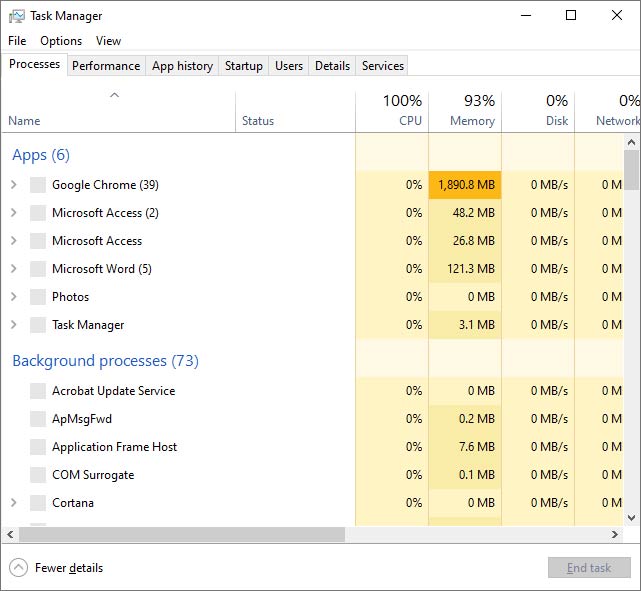Click Chrome's 1,890.8 MB memory cell
The image size is (641, 591).
[465, 185]
